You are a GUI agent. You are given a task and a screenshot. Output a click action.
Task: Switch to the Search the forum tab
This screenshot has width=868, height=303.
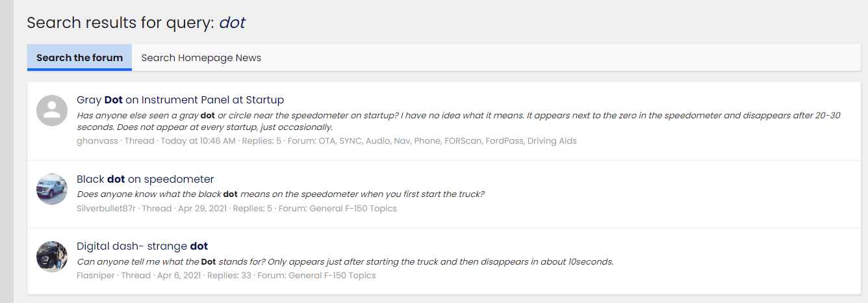coord(79,58)
